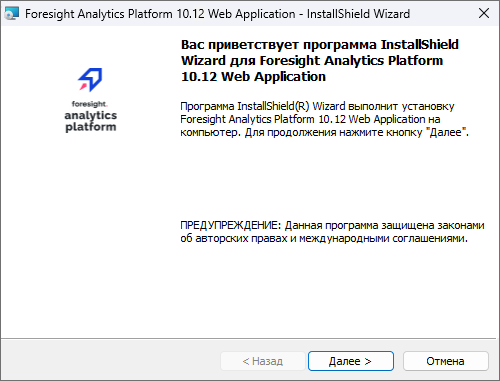Click the paragraph starting "Программа InstallShield(R) Wizard"
Screen dimensions: 500x381
(x=324, y=119)
